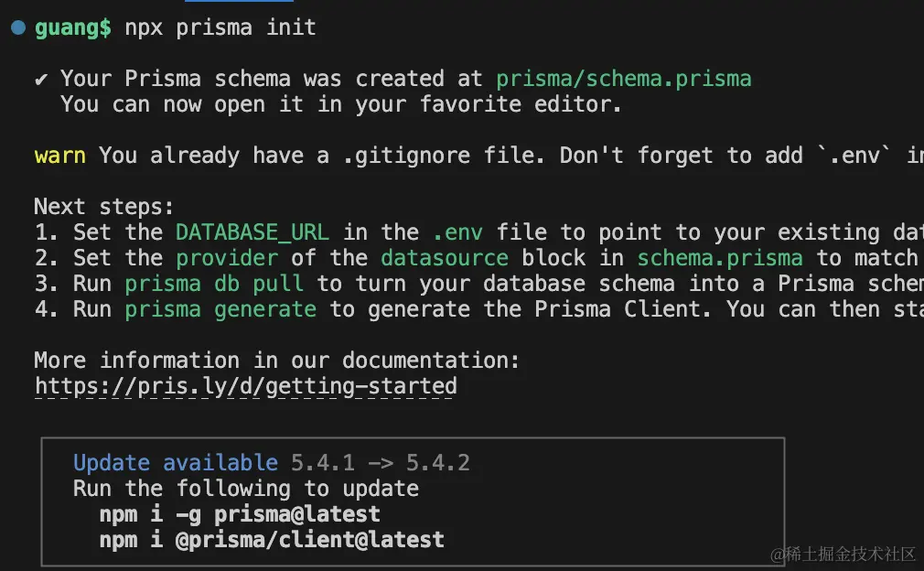Click the old version number 5.4.1
924x571 pixels.
[323, 463]
